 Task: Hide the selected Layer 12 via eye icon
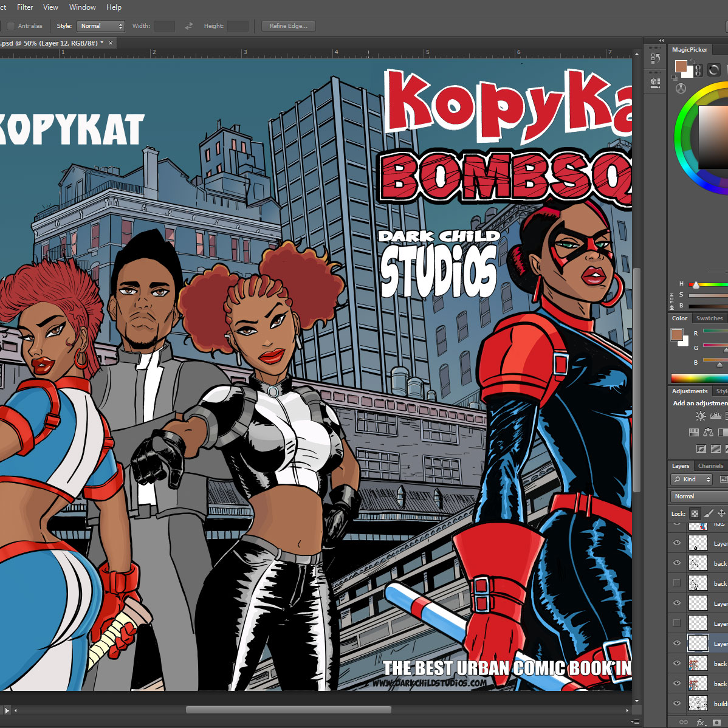(677, 643)
